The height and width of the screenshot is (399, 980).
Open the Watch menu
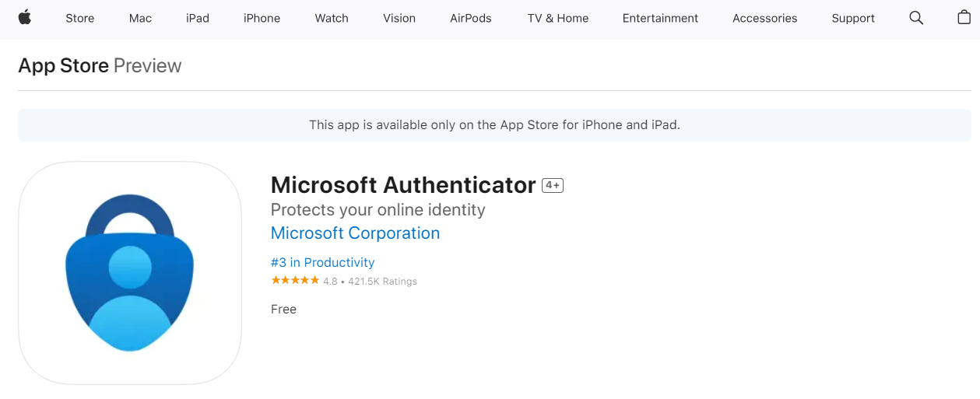coord(332,18)
